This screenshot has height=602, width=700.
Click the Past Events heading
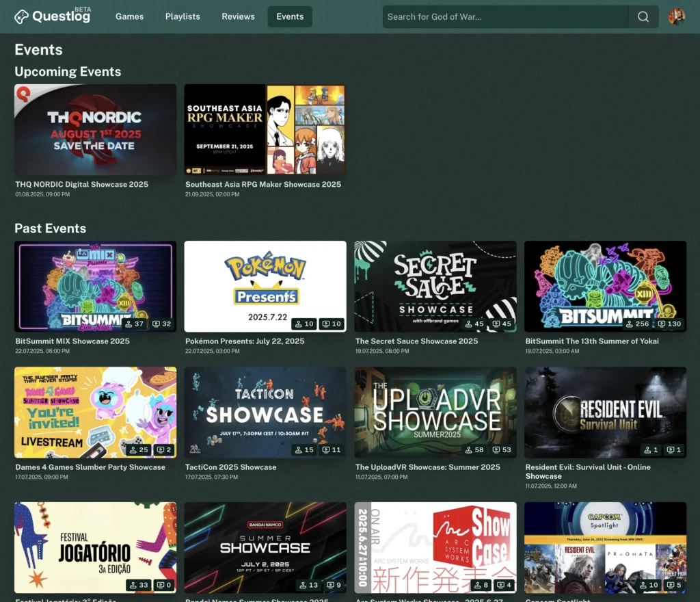pyautogui.click(x=51, y=228)
